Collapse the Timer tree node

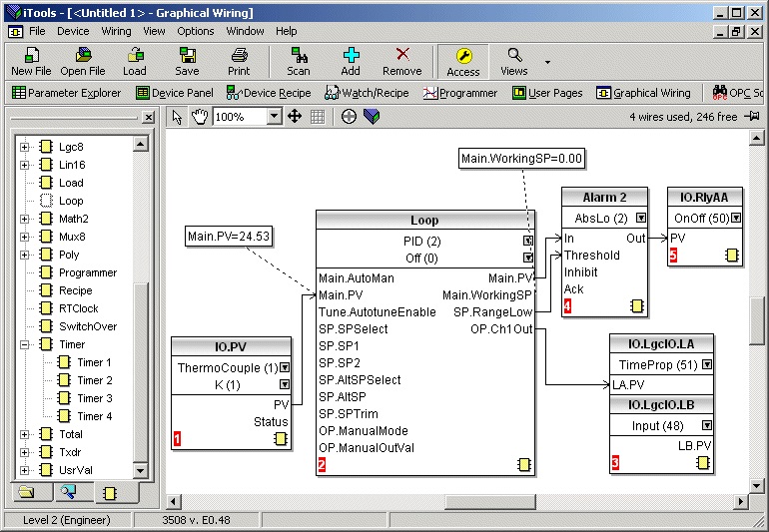[x=25, y=344]
